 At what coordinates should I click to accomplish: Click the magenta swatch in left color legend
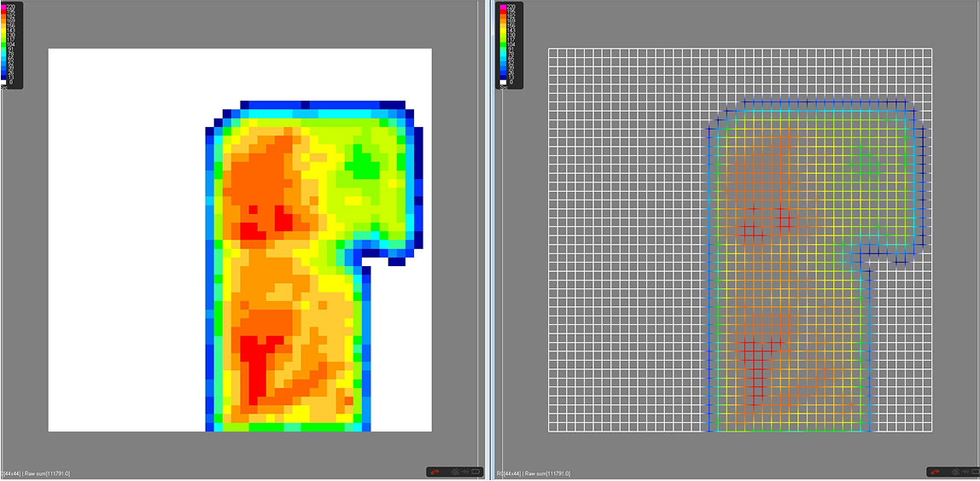pyautogui.click(x=3, y=8)
